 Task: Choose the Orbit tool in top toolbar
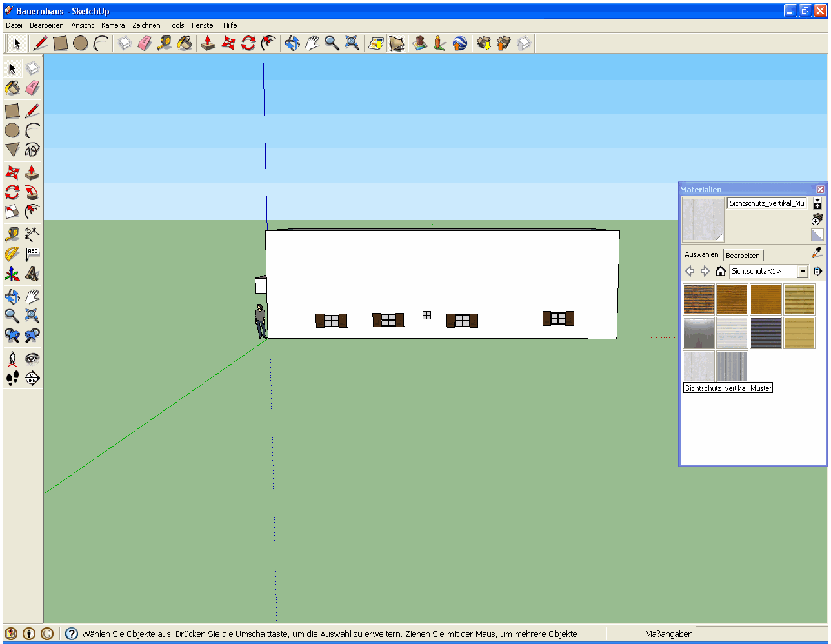click(292, 43)
